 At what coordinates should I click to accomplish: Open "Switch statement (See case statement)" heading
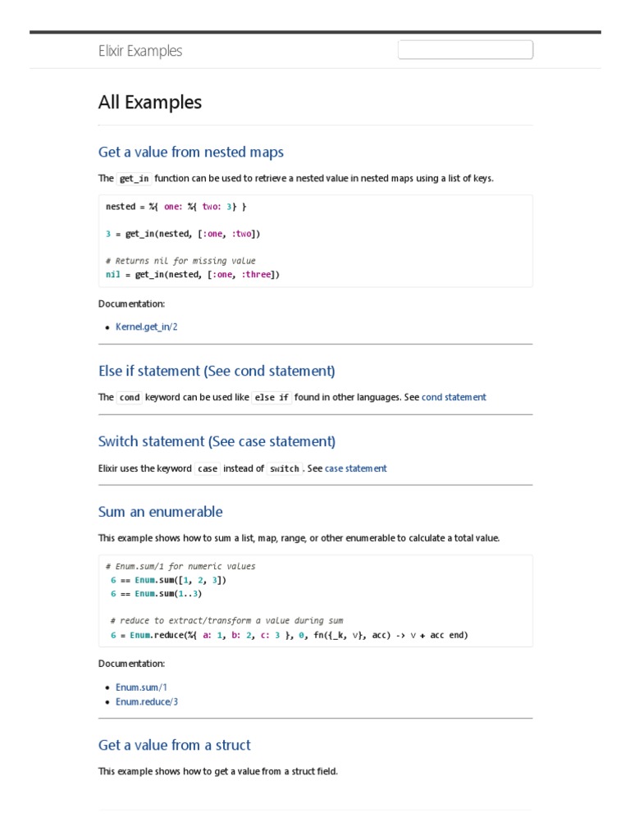pyautogui.click(x=217, y=441)
